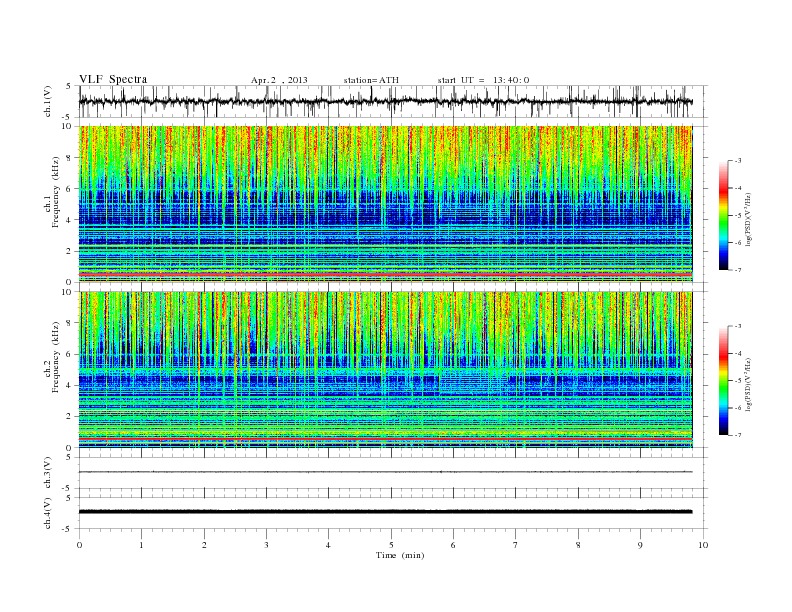Click the ch.2 spectrogram color scale bar
Viewport: 792px width, 612px height.
click(x=723, y=381)
